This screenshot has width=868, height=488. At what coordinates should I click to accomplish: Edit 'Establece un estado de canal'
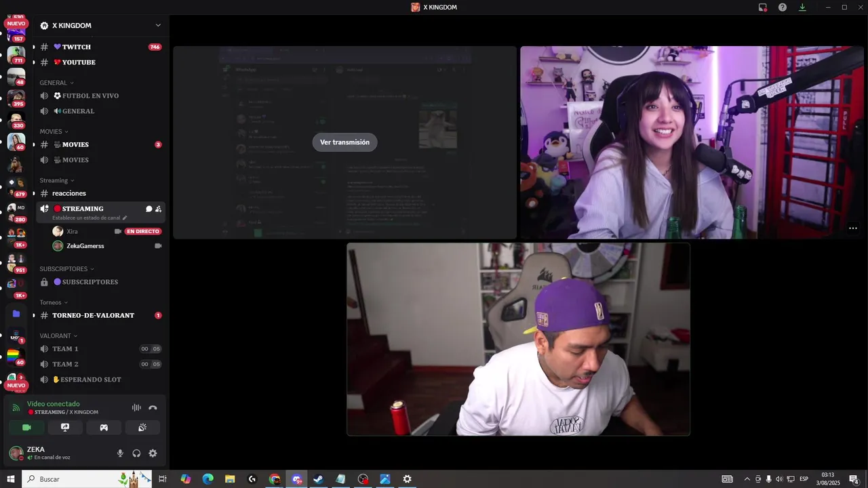coord(90,218)
